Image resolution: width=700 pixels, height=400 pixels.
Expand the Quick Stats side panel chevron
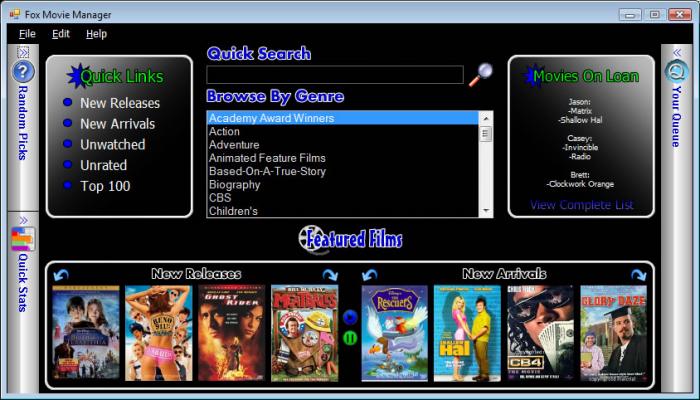click(23, 220)
